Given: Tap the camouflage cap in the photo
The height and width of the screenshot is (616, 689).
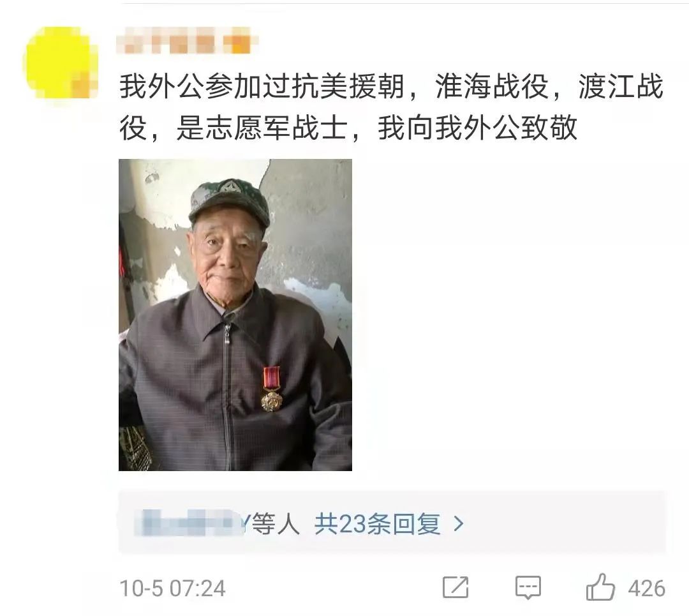Looking at the screenshot, I should tap(230, 202).
